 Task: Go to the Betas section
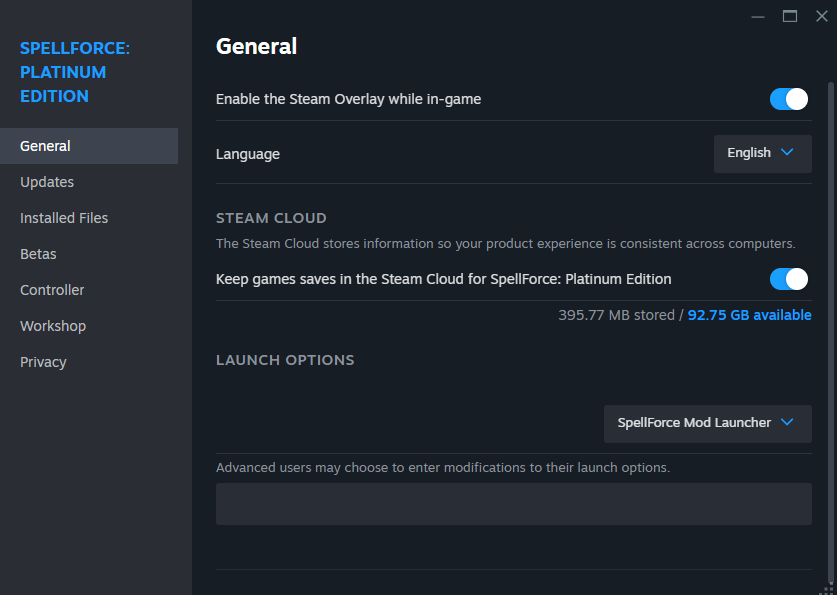(x=38, y=254)
